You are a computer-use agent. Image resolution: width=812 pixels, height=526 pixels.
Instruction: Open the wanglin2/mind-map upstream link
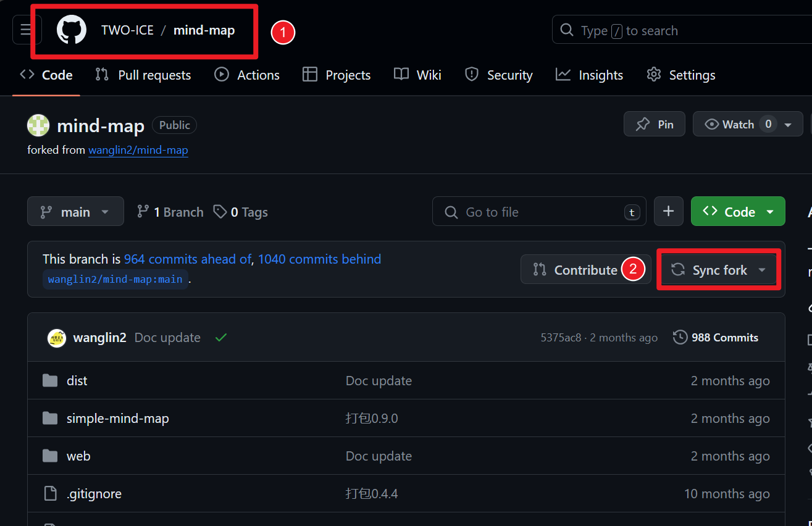138,150
